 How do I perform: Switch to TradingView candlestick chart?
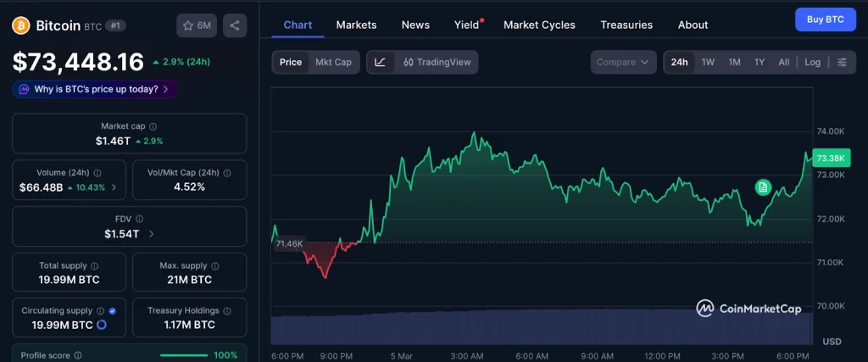437,62
